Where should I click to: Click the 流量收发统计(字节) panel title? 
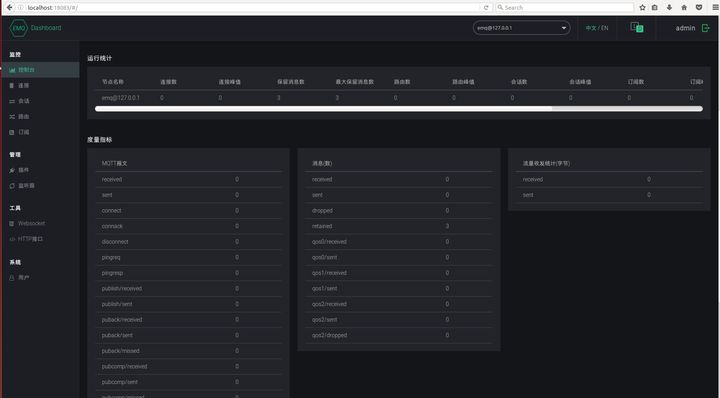coord(546,163)
